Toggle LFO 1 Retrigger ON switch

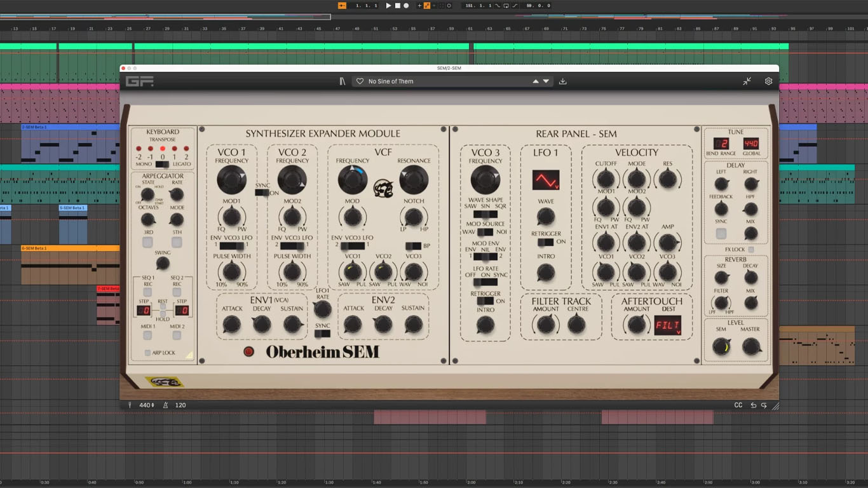pyautogui.click(x=546, y=242)
